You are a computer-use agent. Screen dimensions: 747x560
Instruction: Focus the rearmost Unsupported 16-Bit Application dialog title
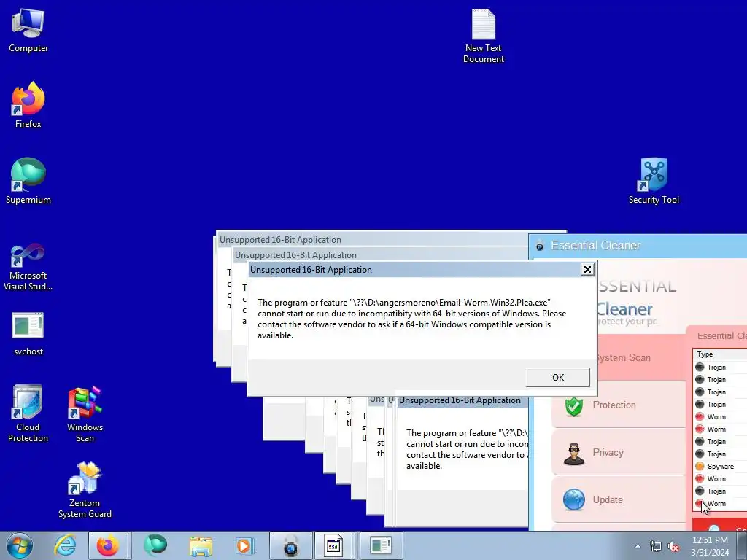coord(280,240)
